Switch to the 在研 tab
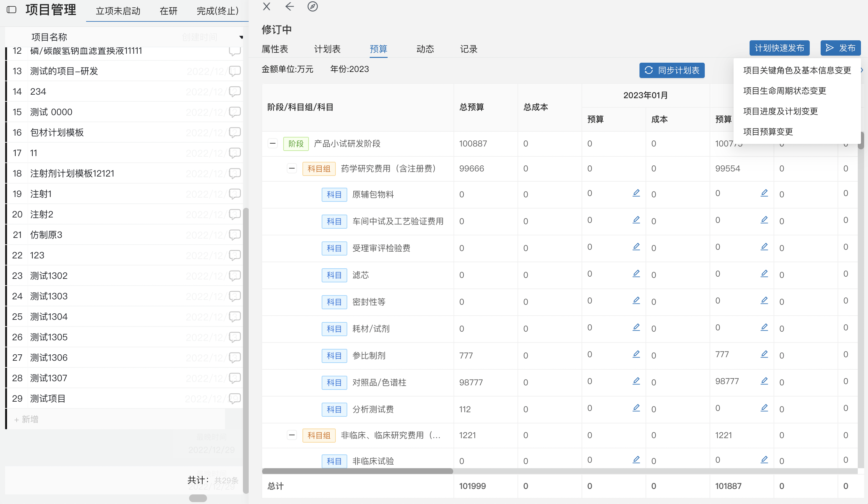The image size is (868, 504). pyautogui.click(x=168, y=11)
